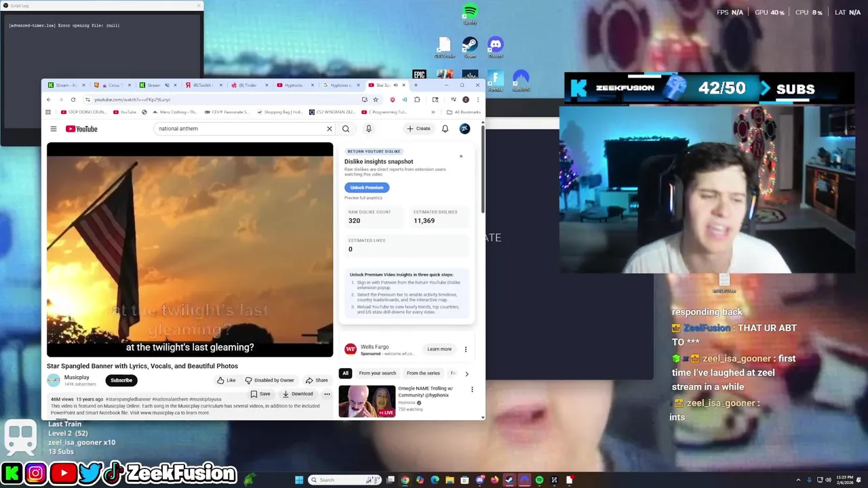Click the Unlock Premium button
This screenshot has width=868, height=488.
(367, 188)
